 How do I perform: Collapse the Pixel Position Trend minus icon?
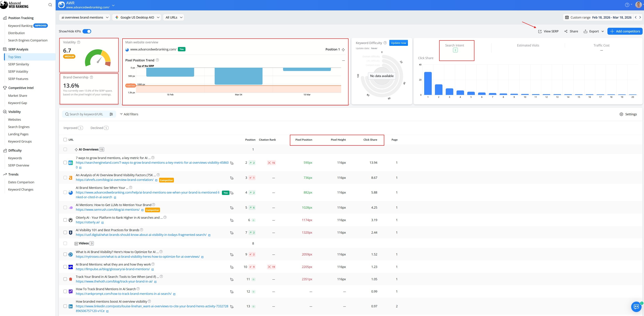(x=343, y=61)
